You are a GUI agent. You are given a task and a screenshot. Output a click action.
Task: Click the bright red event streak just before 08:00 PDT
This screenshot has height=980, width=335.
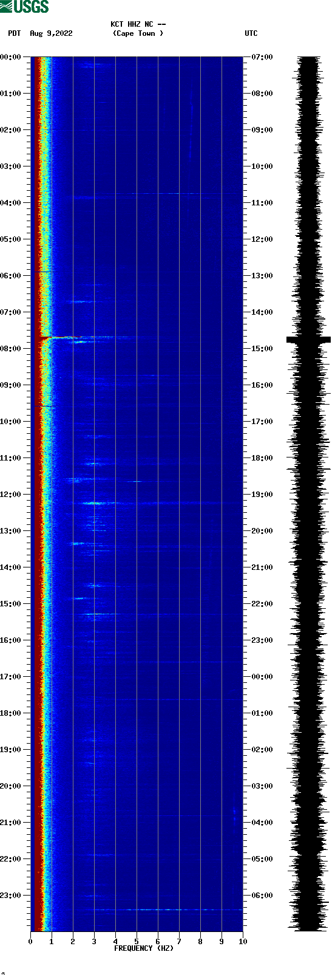coord(61,337)
